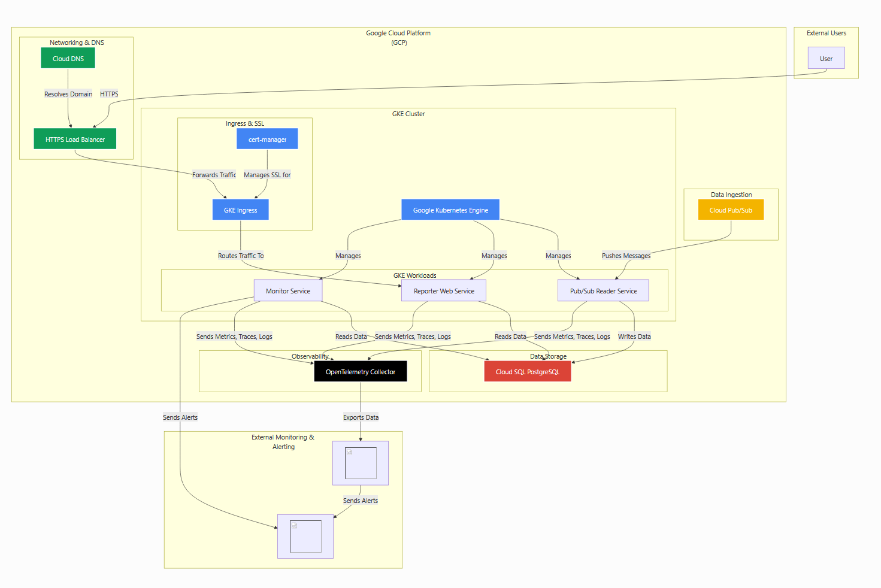Viewport: 881px width, 588px height.
Task: Click the broken image node under Exports Data
Action: pos(361,463)
